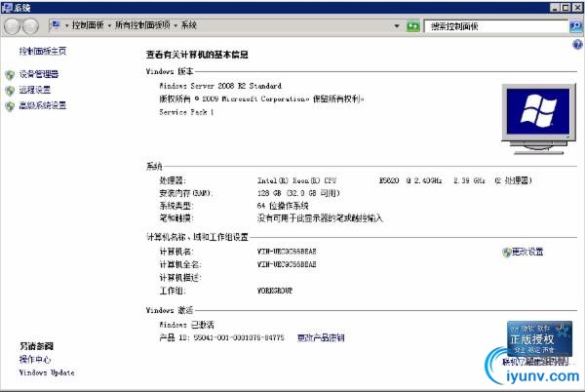
Task: Click the Forward navigation arrow button
Action: point(30,26)
